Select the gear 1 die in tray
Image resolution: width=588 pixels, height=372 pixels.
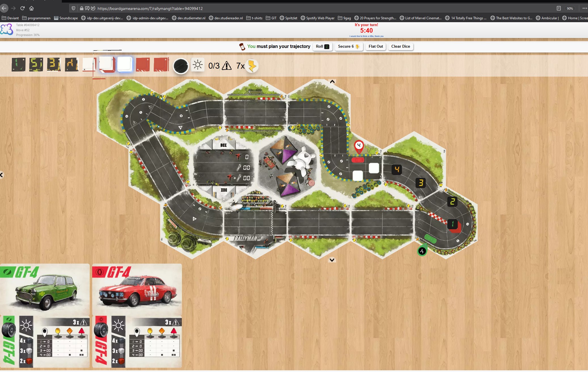[19, 65]
